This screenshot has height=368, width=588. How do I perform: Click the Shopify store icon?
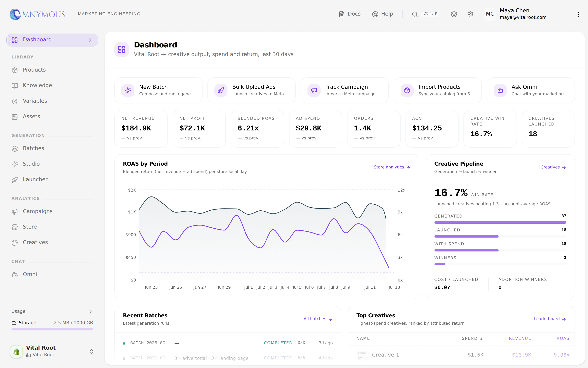coord(16,351)
